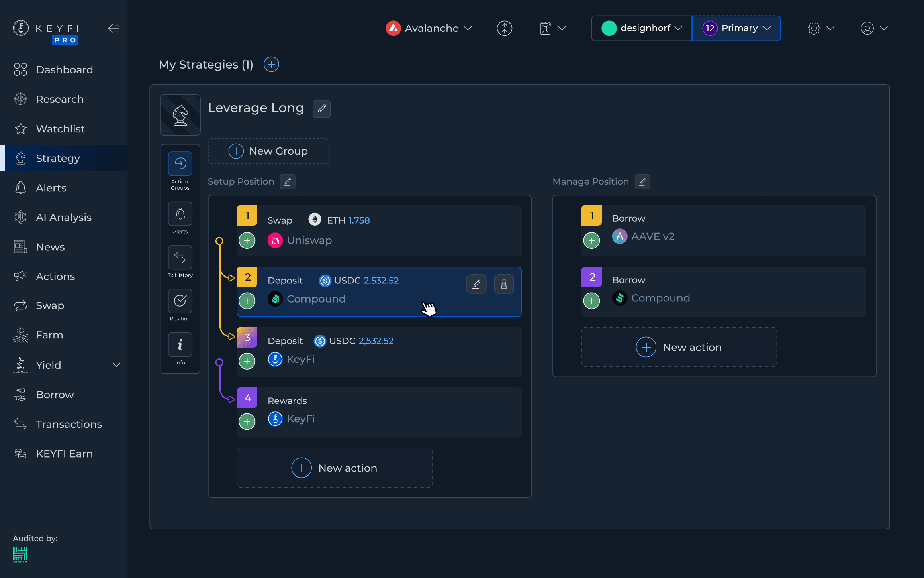Edit the Leverage Long strategy name
This screenshot has height=578, width=924.
point(321,108)
